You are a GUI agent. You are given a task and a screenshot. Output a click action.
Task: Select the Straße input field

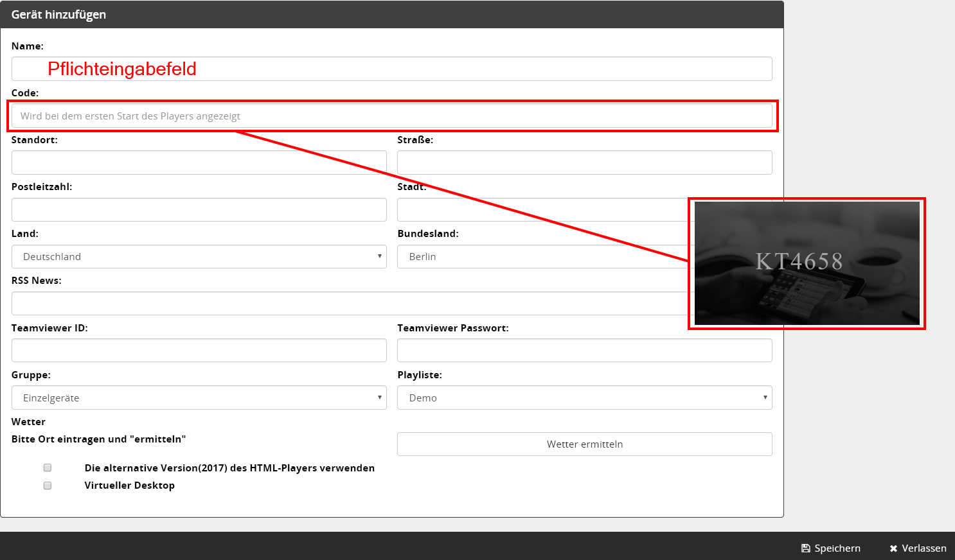[x=584, y=162]
